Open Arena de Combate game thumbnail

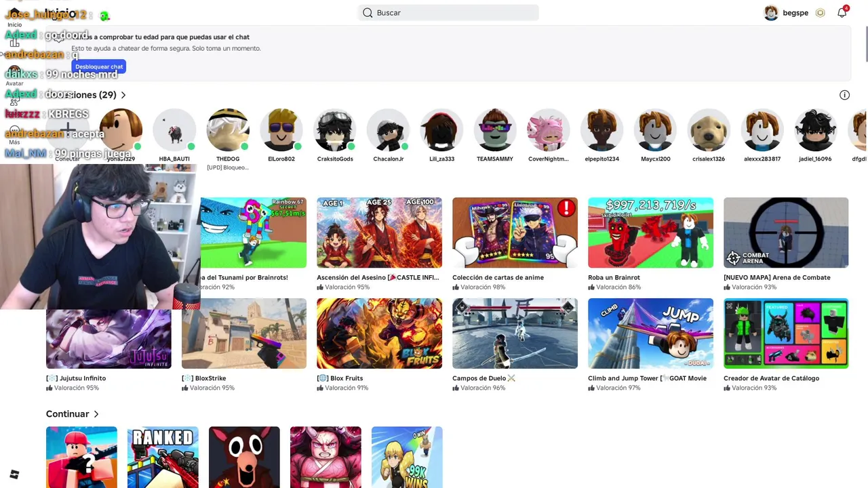point(786,232)
